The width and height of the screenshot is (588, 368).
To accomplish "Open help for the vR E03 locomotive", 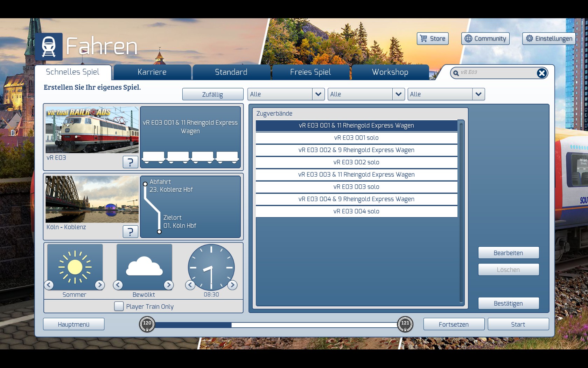I will tap(131, 162).
